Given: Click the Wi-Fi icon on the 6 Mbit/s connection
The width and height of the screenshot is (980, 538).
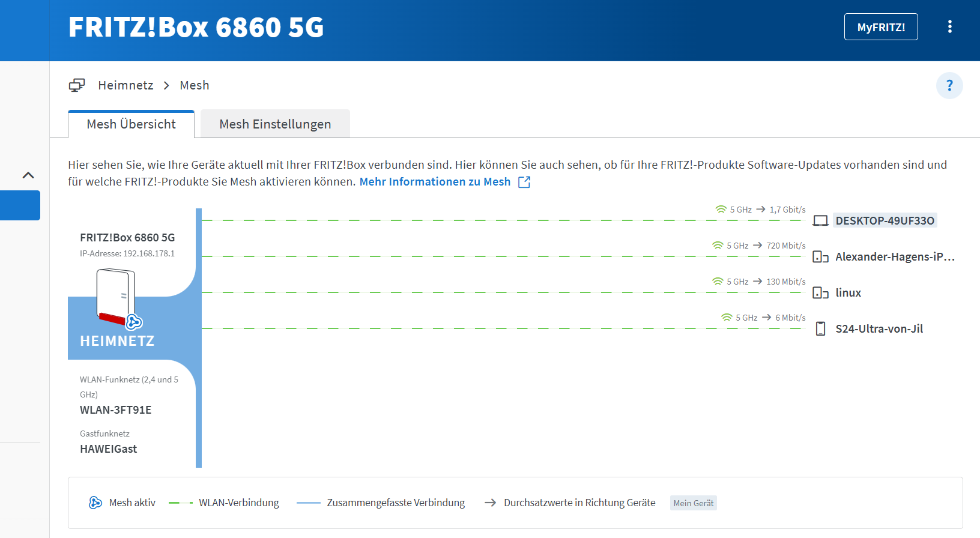Looking at the screenshot, I should point(727,318).
